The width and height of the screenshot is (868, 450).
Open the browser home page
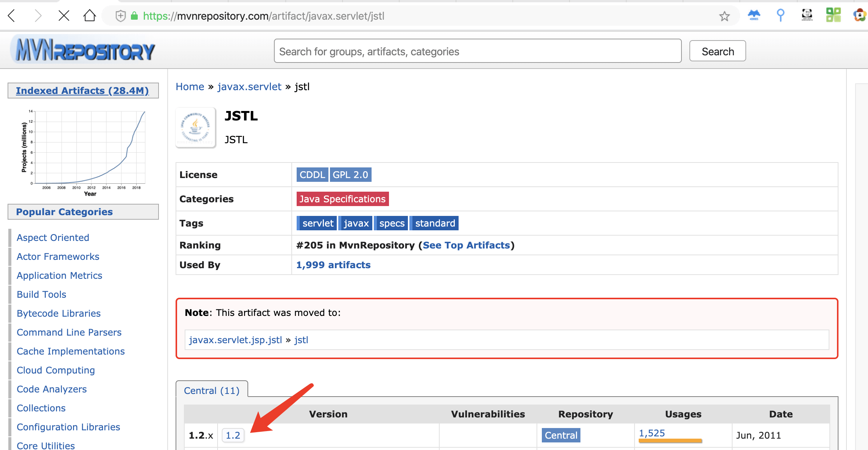click(90, 16)
